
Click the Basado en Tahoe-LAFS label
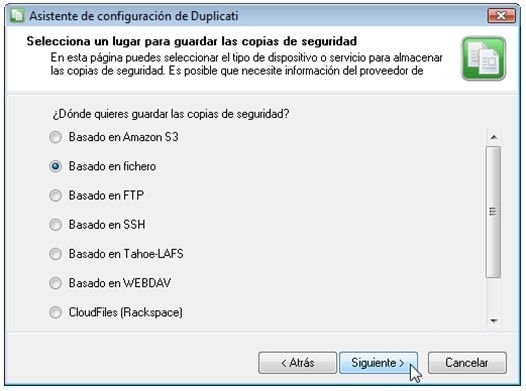click(126, 254)
